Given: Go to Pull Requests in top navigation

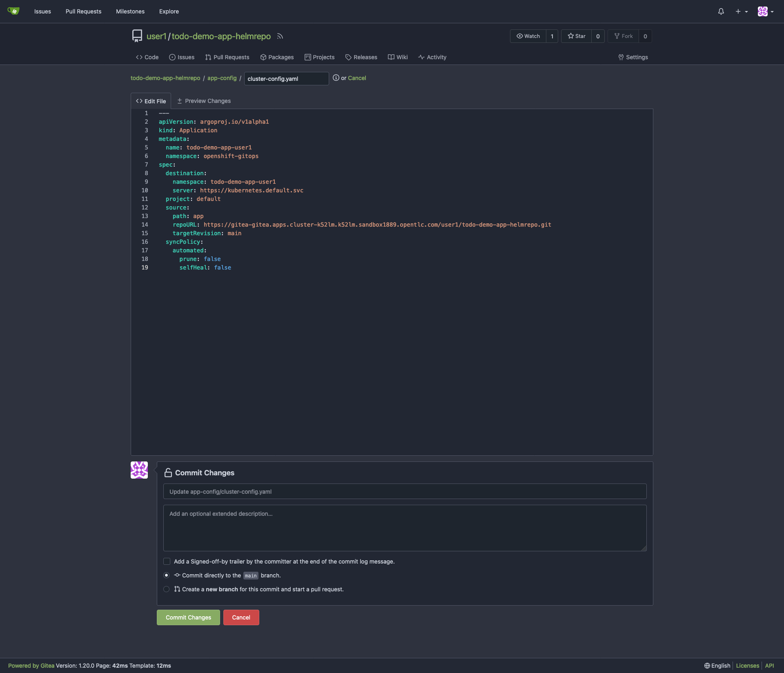Looking at the screenshot, I should coord(83,11).
